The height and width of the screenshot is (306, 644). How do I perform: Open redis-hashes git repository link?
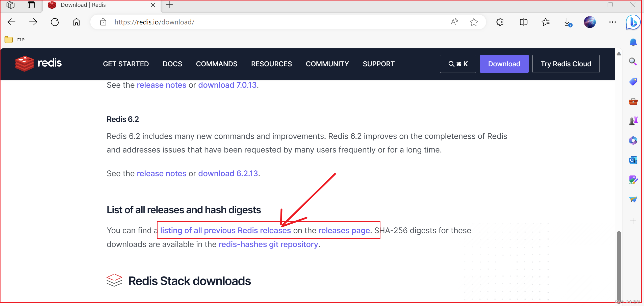[x=268, y=244]
